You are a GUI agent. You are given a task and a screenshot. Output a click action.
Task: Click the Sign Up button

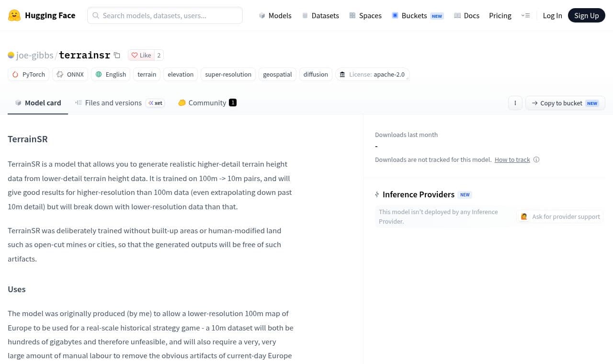(587, 15)
